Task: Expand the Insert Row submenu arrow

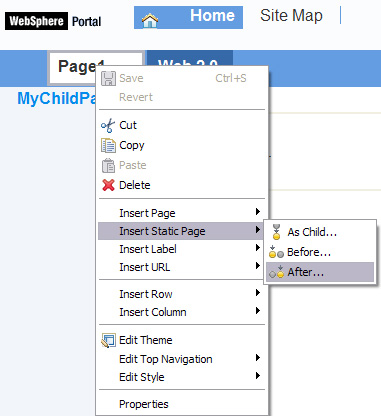Action: tap(257, 293)
